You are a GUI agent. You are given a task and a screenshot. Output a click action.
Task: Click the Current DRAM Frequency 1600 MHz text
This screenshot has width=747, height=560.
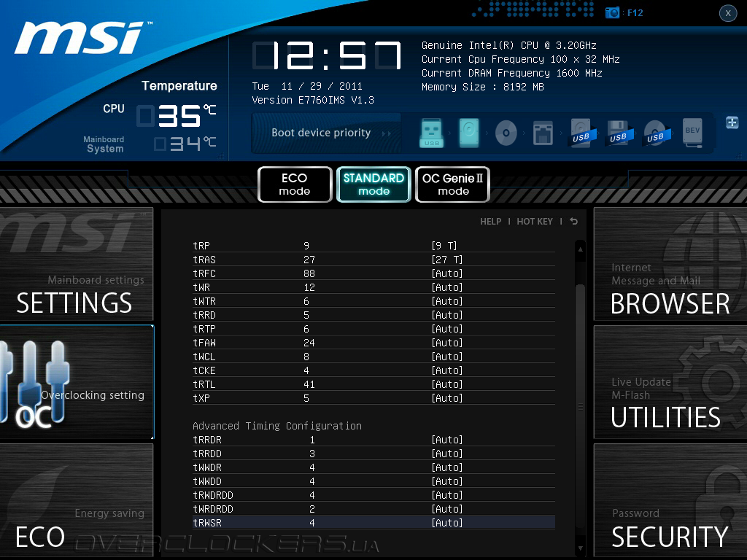tap(512, 73)
